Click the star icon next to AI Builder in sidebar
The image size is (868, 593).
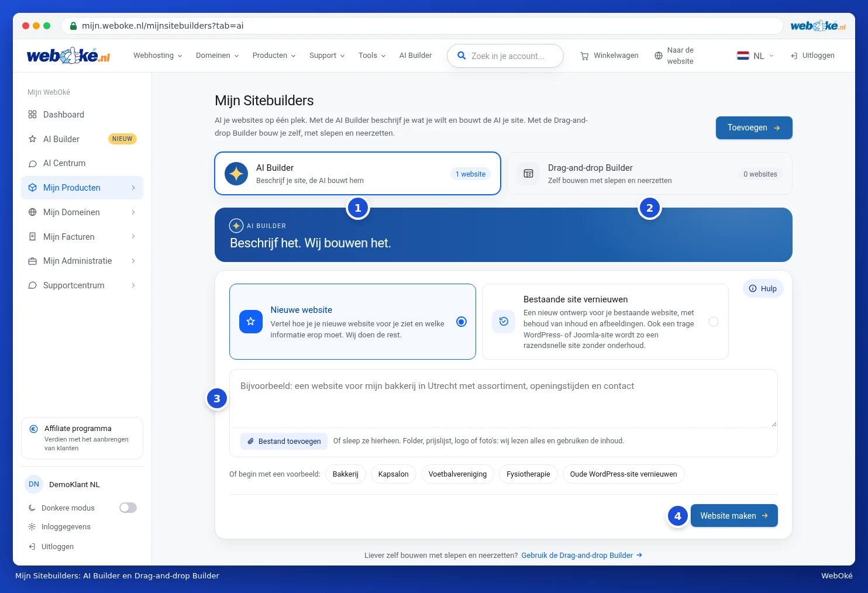tap(33, 139)
